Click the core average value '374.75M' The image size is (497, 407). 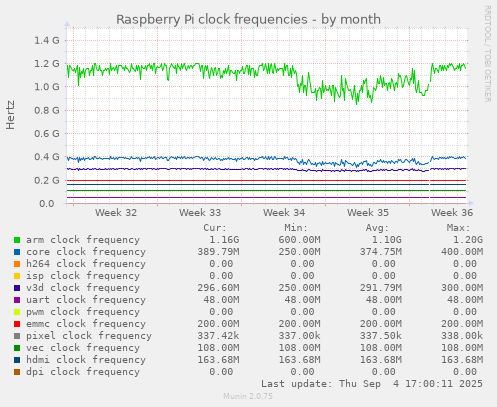(x=381, y=252)
